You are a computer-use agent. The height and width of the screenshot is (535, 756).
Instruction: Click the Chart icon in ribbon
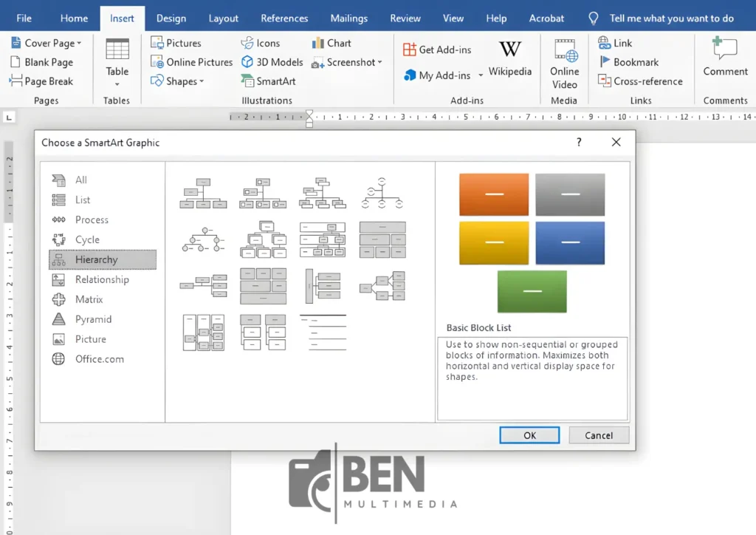(318, 43)
